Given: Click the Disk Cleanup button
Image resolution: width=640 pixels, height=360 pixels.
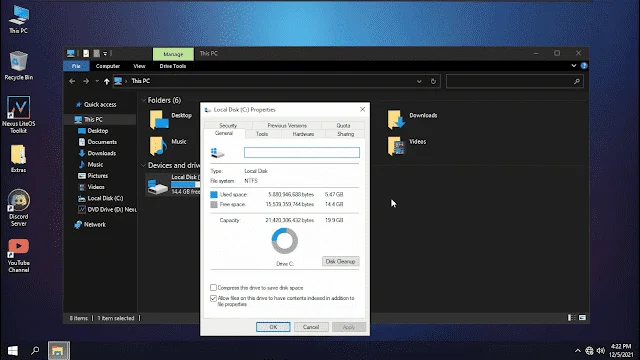Looking at the screenshot, I should pyautogui.click(x=340, y=261).
